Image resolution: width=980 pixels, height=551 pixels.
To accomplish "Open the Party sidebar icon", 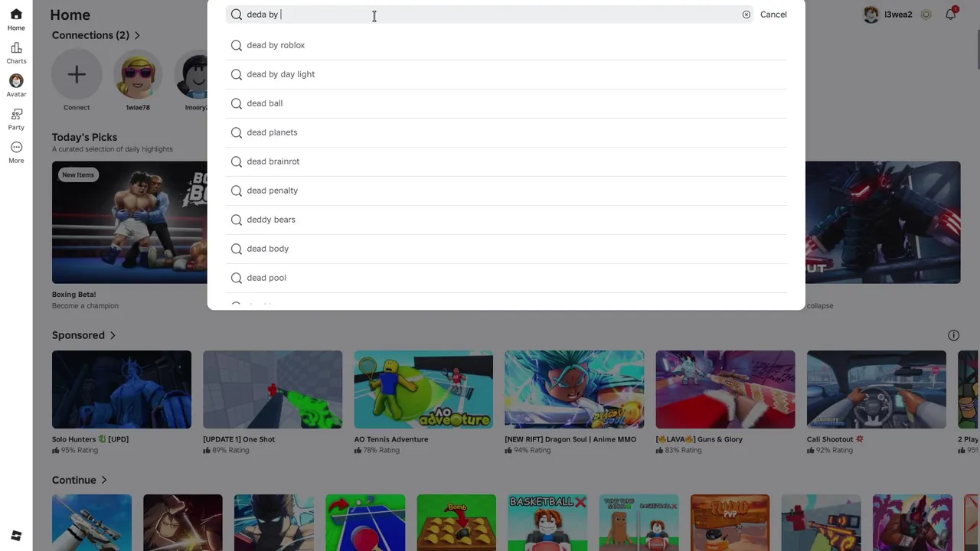I will click(x=16, y=119).
